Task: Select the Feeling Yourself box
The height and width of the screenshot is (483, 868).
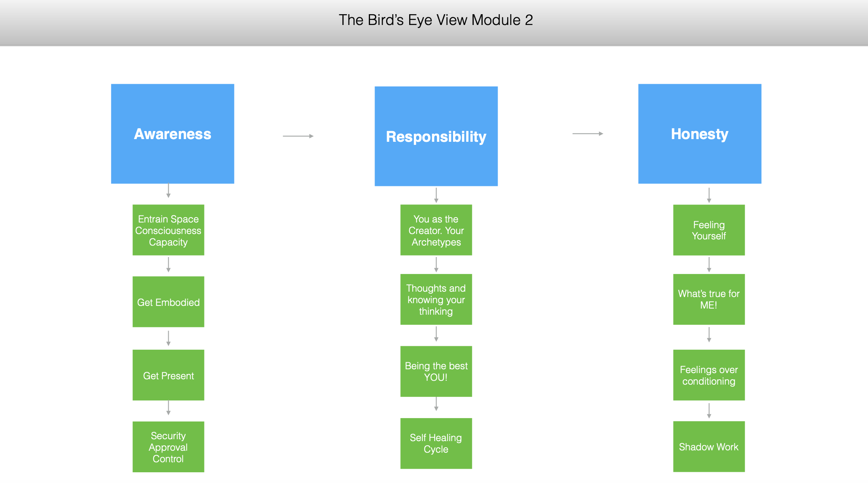Action: tap(709, 230)
